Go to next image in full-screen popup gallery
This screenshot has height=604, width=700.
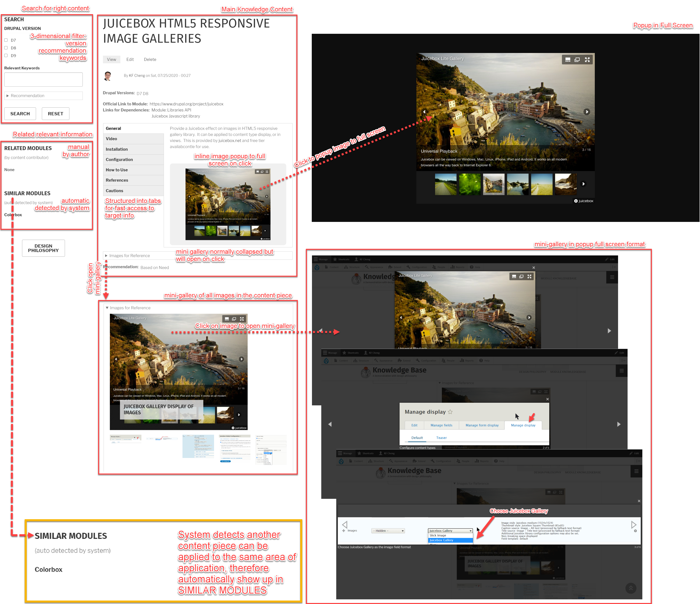pyautogui.click(x=587, y=112)
